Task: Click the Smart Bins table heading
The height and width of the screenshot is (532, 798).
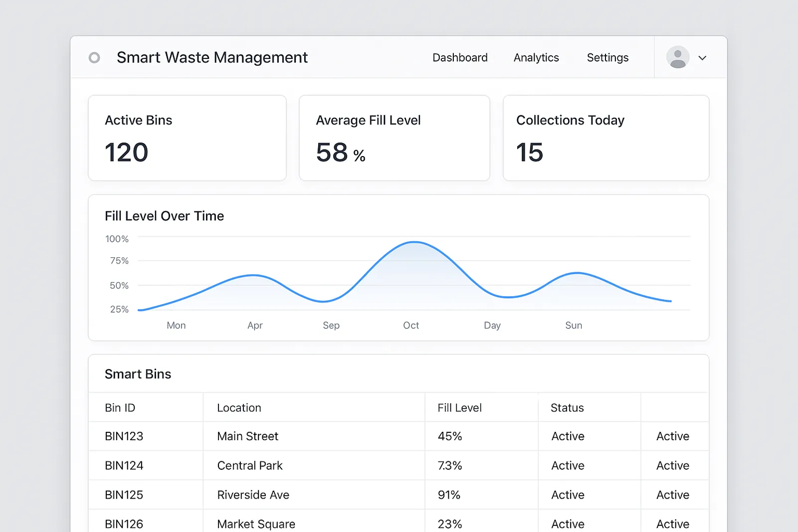Action: [x=138, y=374]
